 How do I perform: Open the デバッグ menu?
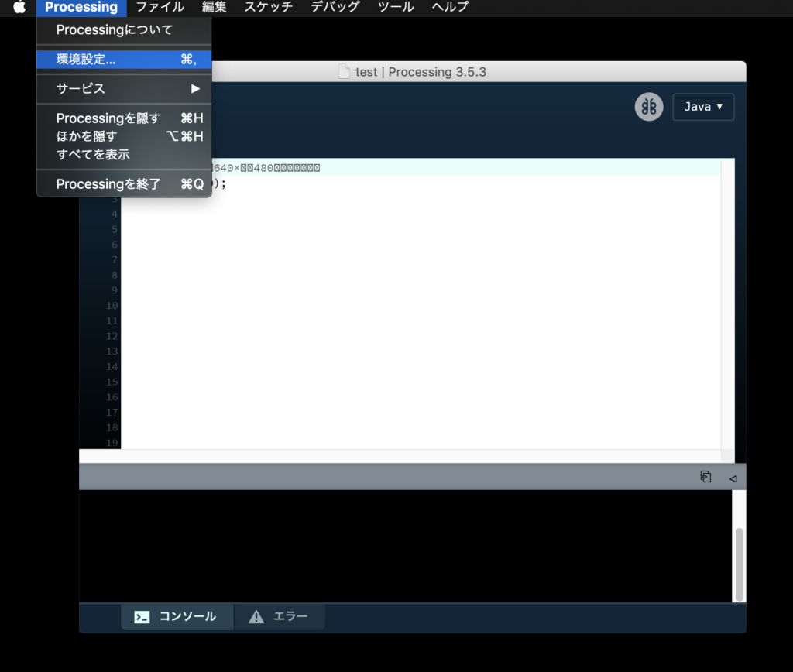tap(335, 7)
